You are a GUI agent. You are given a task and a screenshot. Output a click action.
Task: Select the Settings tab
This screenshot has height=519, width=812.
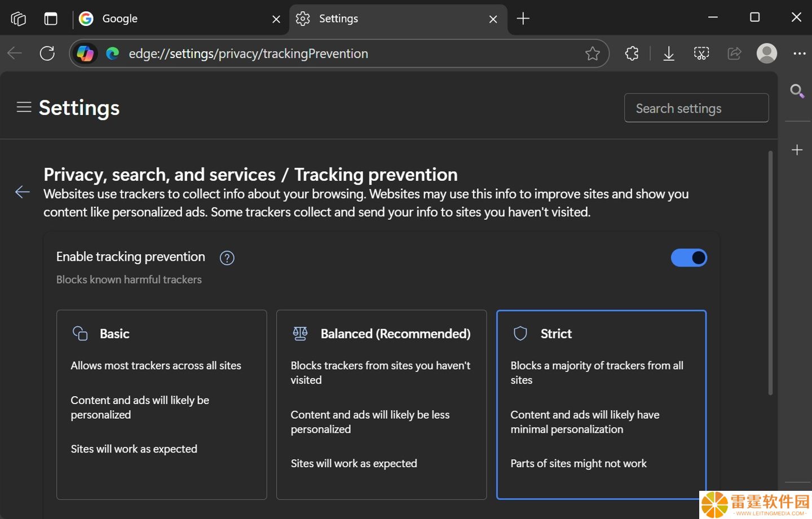click(398, 19)
